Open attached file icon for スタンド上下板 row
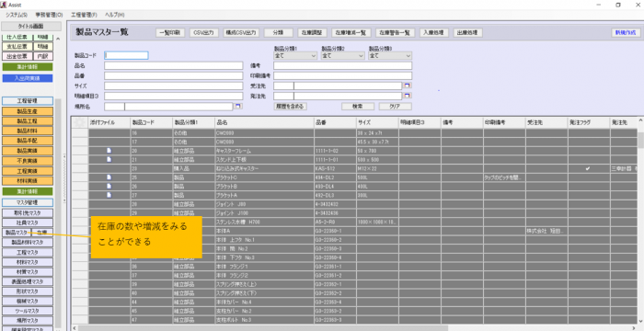644x331 pixels. [x=109, y=159]
